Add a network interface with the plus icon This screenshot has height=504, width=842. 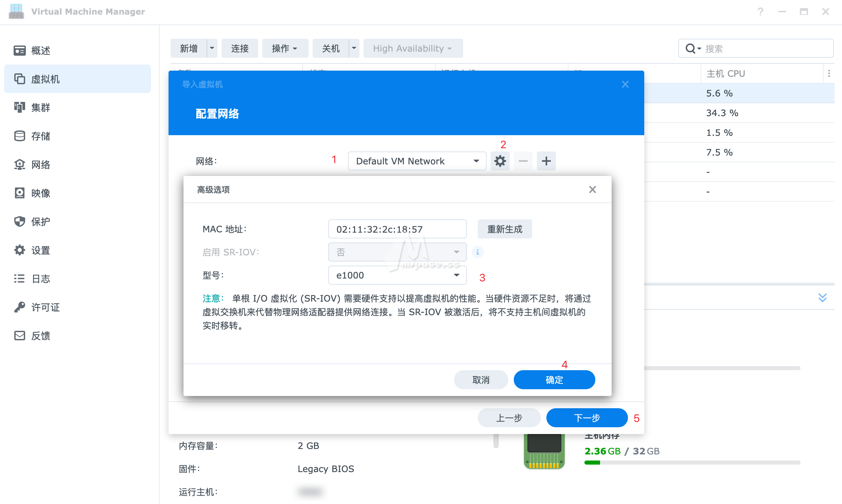[546, 161]
